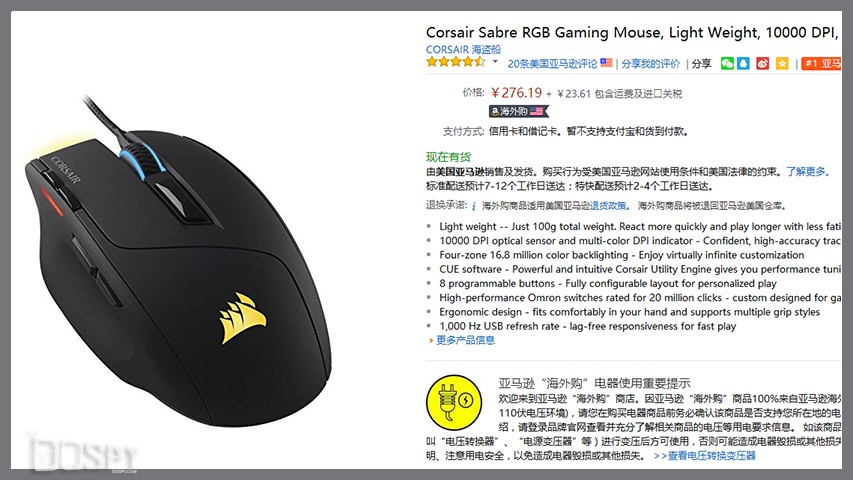Click the orange #1 bestseller badge
Image resolution: width=853 pixels, height=480 pixels.
(x=822, y=64)
